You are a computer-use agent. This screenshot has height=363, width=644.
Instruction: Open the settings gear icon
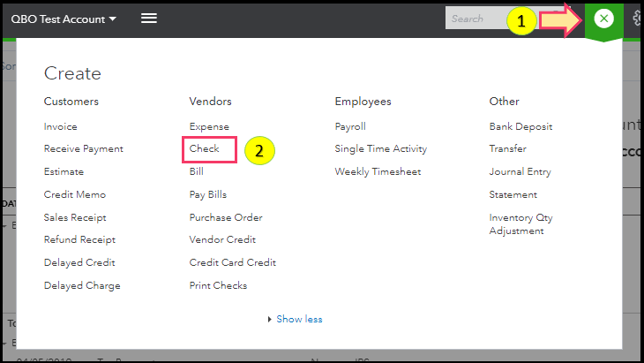click(638, 19)
